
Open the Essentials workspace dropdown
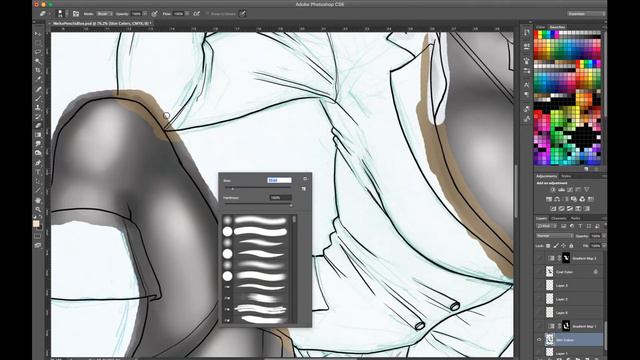coord(586,14)
